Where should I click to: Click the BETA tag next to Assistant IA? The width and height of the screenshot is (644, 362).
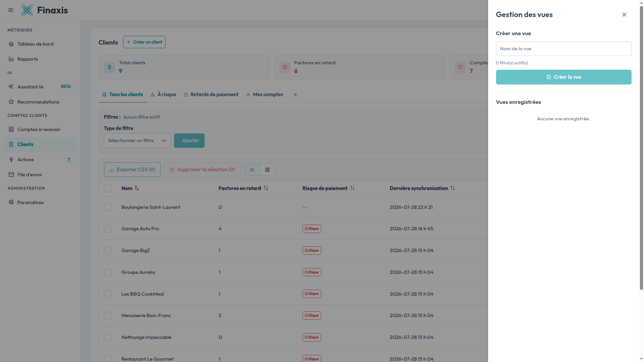coord(66,87)
